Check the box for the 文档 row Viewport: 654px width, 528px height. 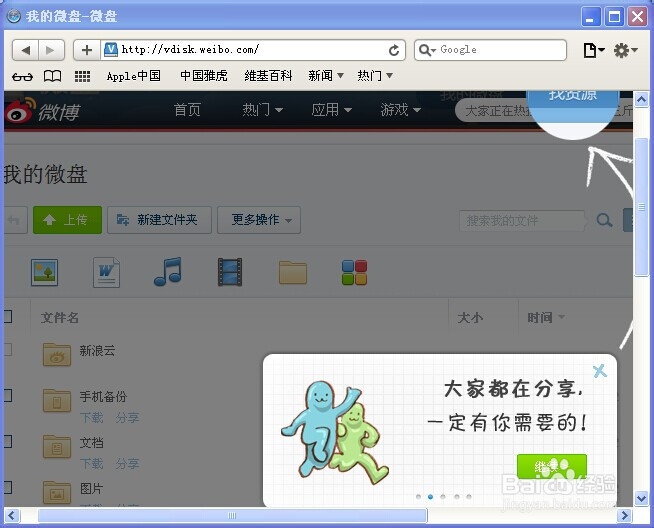[8, 441]
